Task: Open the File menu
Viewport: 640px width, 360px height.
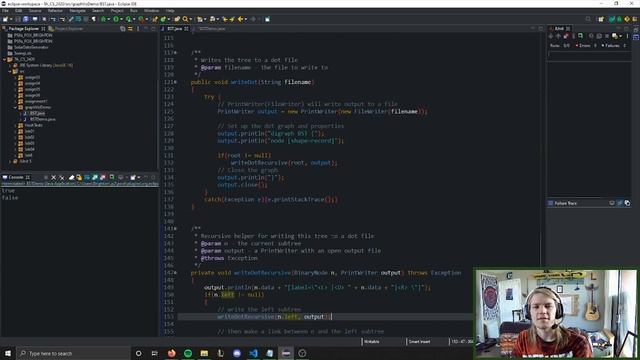Action: (5, 11)
